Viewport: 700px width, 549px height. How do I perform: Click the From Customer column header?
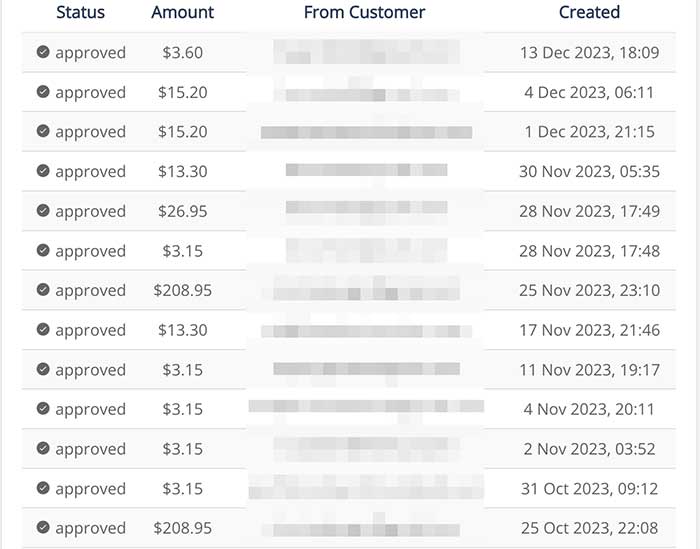pos(364,12)
